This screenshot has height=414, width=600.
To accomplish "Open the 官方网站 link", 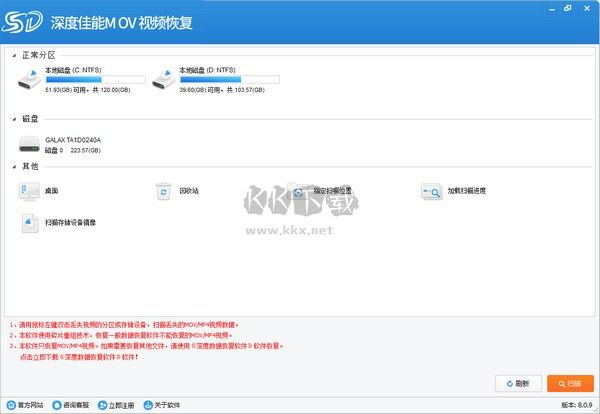I will pos(31,405).
